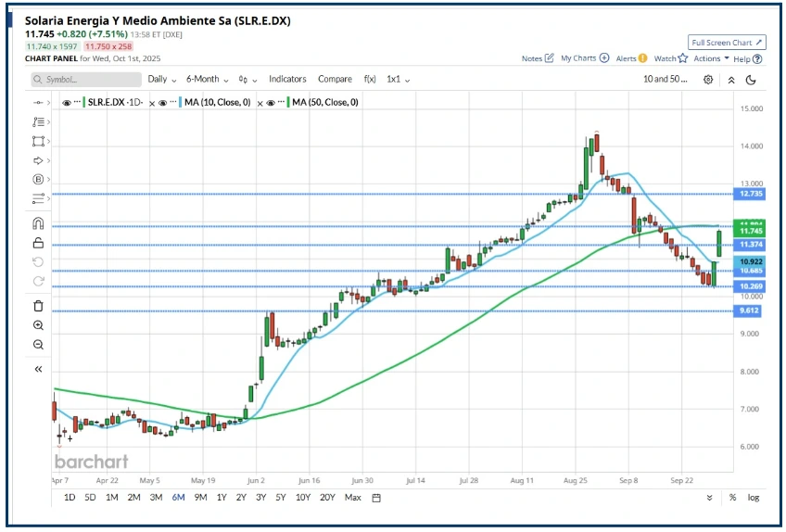Open the Daily frequency dropdown
The height and width of the screenshot is (532, 786).
coord(161,80)
